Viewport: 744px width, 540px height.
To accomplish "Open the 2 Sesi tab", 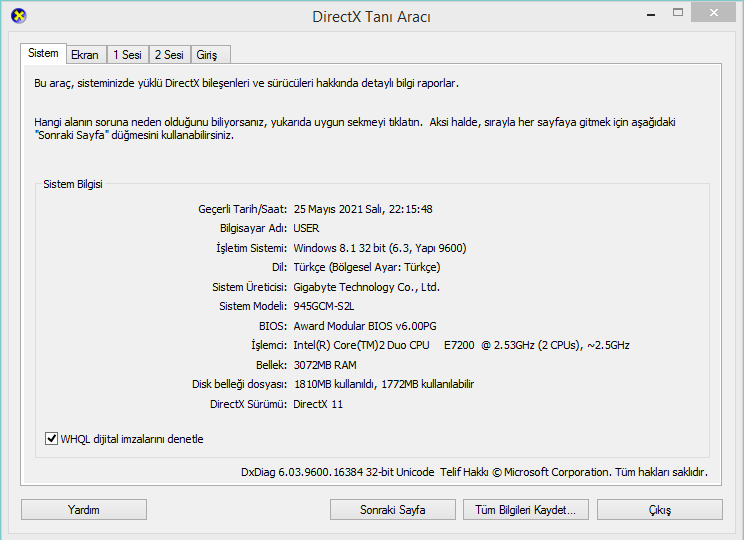I will 169,55.
